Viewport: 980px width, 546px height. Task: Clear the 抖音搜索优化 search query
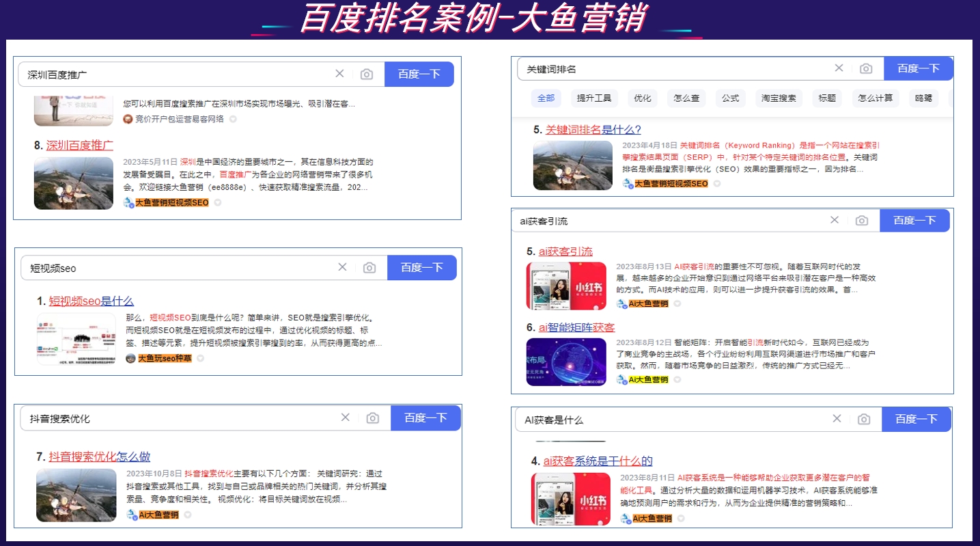(x=346, y=418)
